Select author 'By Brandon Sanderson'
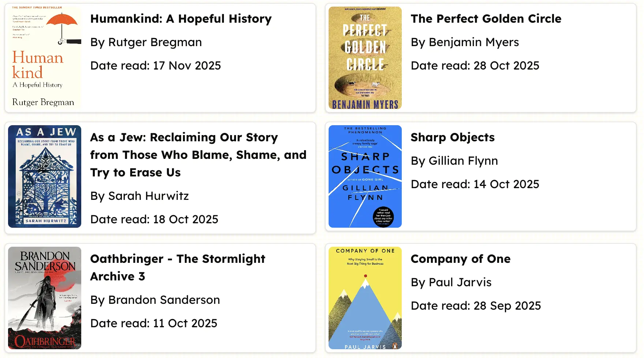Viewport: 644px width, 358px height. [155, 300]
